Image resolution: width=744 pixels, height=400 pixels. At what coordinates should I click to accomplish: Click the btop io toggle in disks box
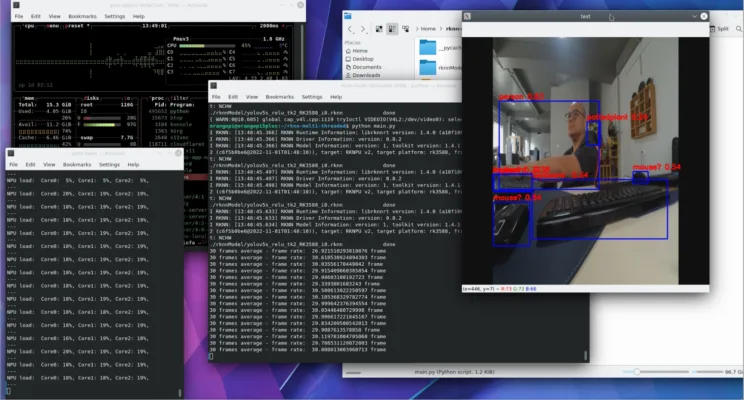127,98
